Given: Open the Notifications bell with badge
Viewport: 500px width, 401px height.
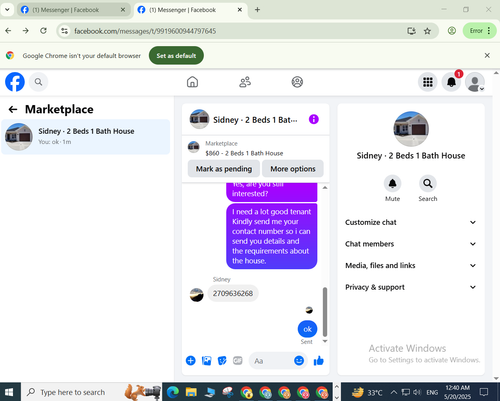Looking at the screenshot, I should (x=451, y=82).
